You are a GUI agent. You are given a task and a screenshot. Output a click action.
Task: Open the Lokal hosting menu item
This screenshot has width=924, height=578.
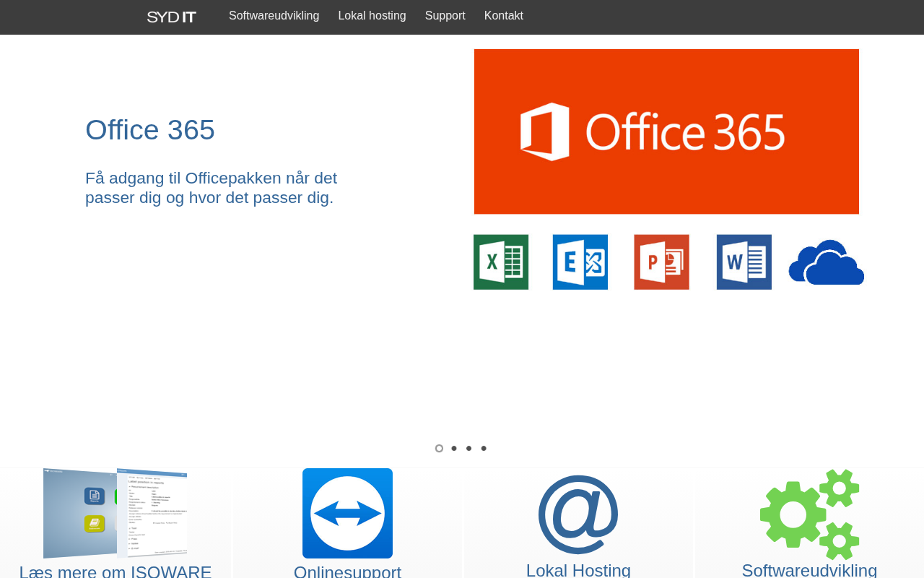(372, 16)
